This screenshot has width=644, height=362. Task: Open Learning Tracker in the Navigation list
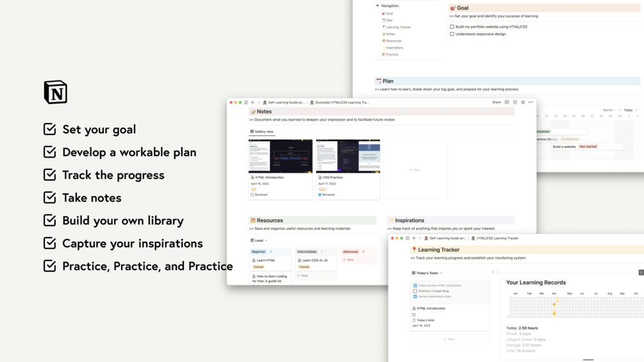(397, 27)
